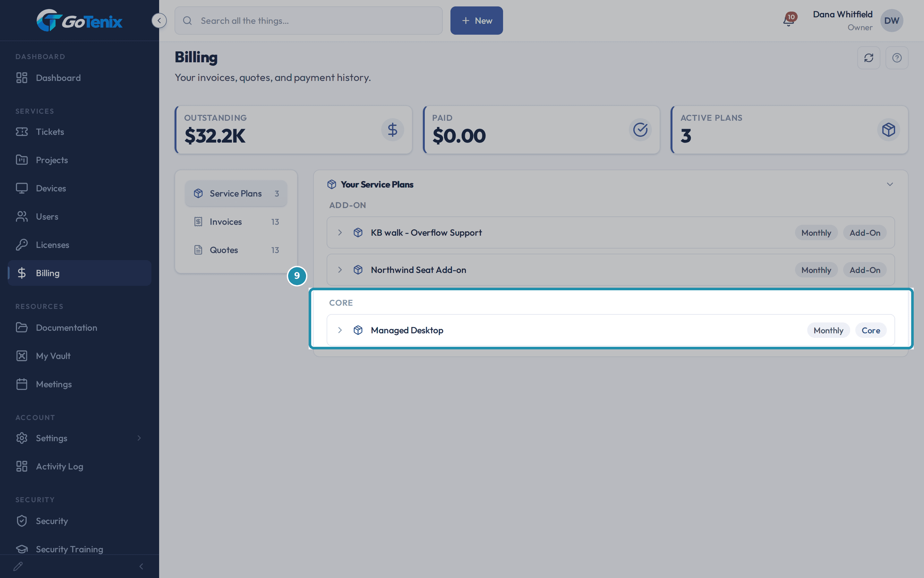Viewport: 924px width, 578px height.
Task: Click the New button
Action: (476, 21)
